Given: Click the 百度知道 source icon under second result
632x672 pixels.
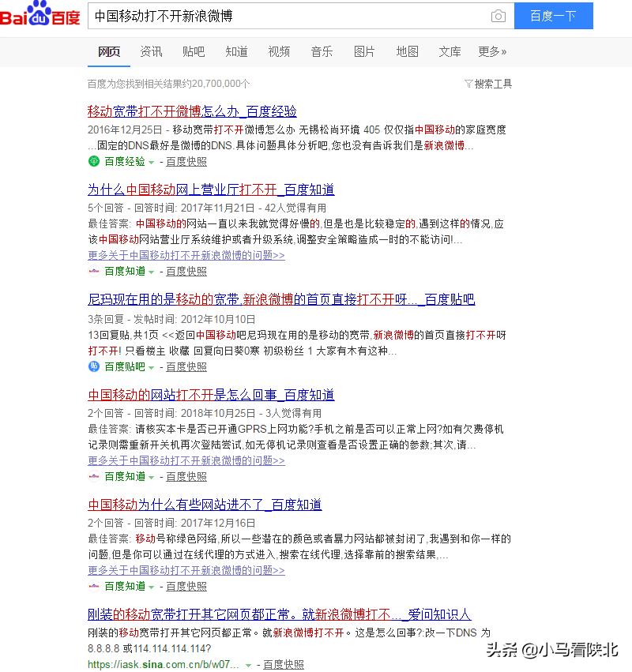Looking at the screenshot, I should point(94,271).
